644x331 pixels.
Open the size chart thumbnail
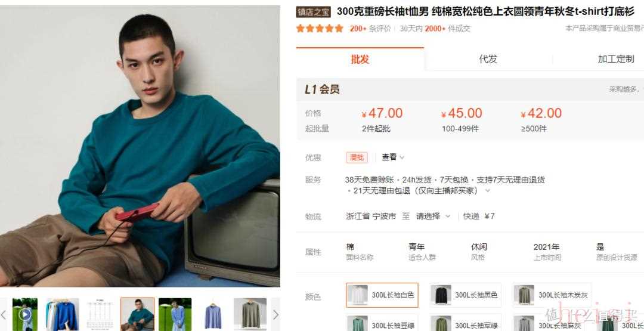click(x=100, y=314)
